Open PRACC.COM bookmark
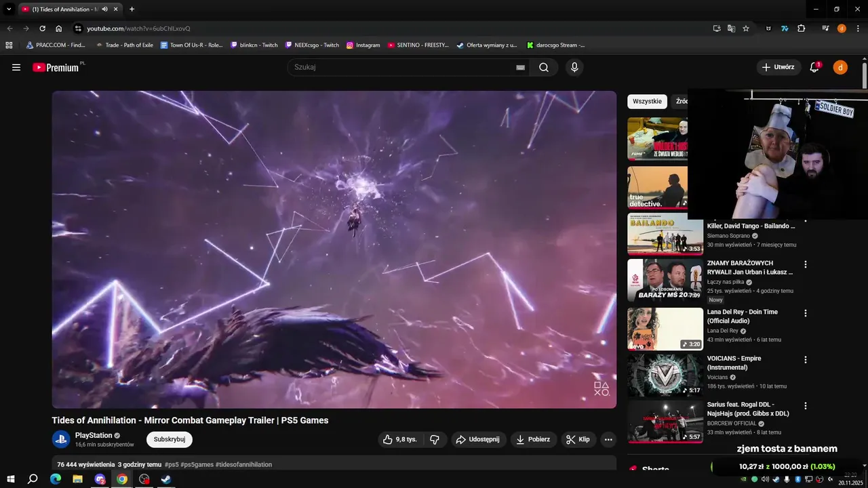Screen dimensions: 868x488 (55, 45)
